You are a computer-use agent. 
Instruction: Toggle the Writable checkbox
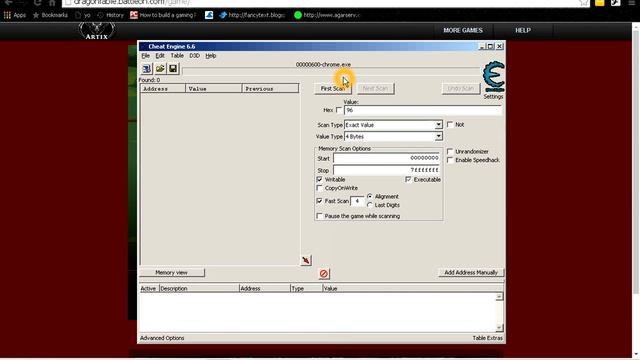point(320,179)
